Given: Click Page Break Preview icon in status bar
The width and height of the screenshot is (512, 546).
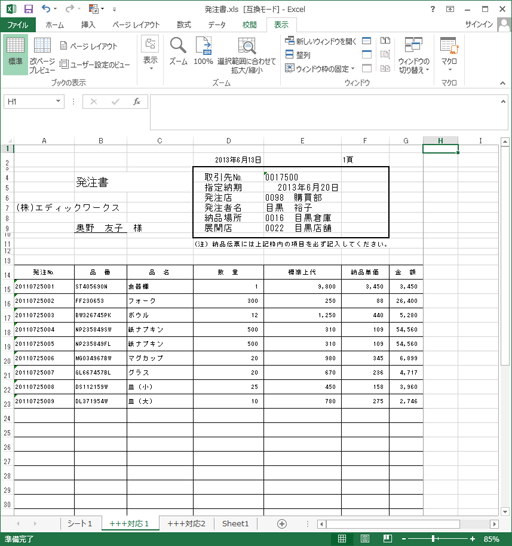Looking at the screenshot, I should [387, 539].
